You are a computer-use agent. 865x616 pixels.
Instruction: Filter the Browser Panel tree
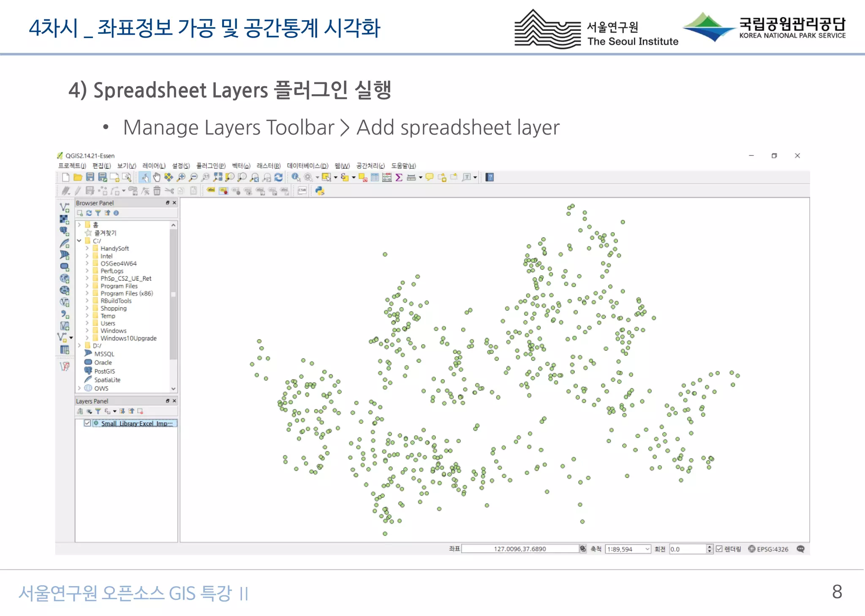coord(98,213)
